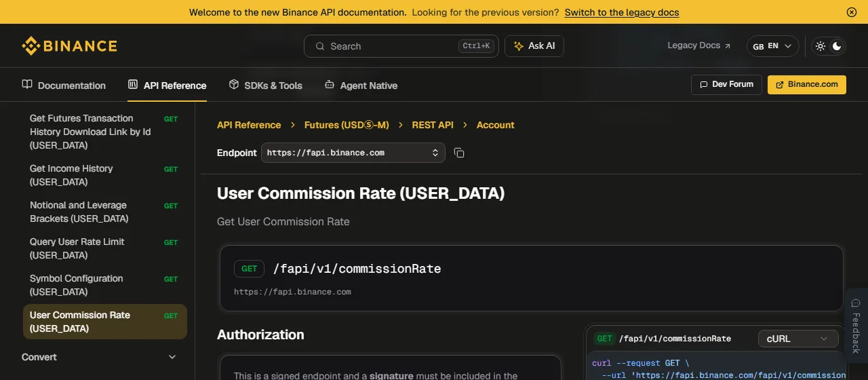Click the Ask AI sparkle icon
The image size is (868, 380).
(518, 45)
